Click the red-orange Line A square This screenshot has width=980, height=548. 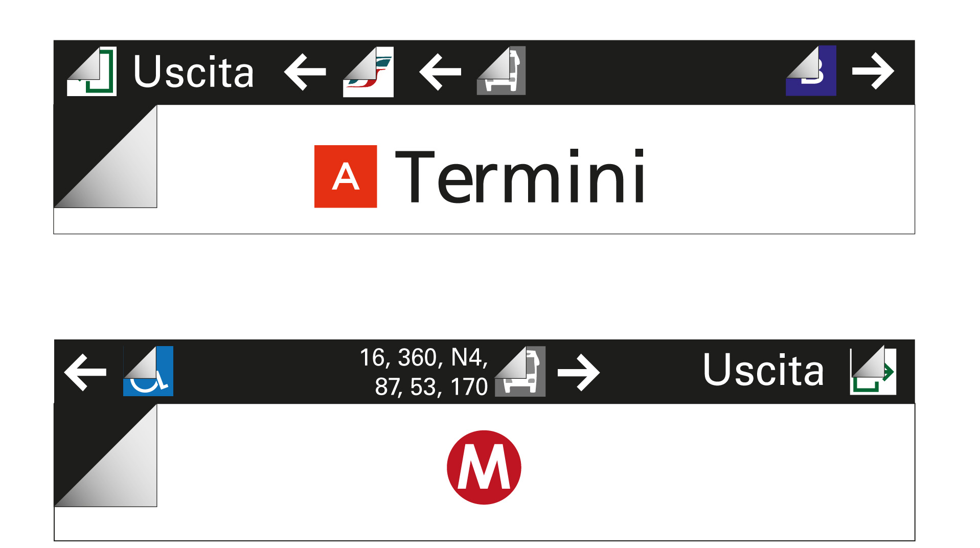coord(346,176)
